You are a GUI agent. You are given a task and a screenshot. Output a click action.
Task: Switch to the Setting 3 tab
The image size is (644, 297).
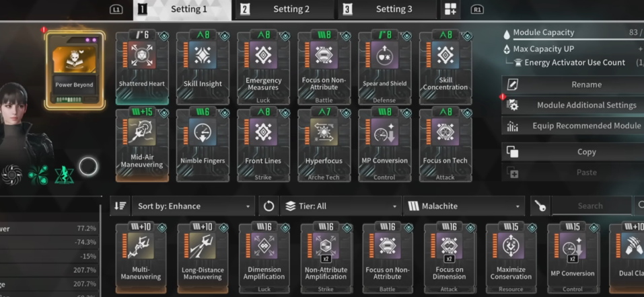(388, 9)
